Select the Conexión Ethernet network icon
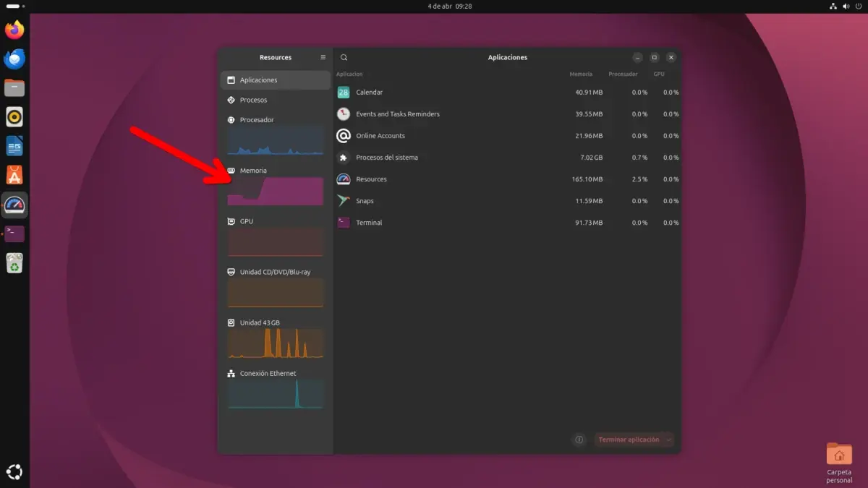868x488 pixels. (231, 373)
